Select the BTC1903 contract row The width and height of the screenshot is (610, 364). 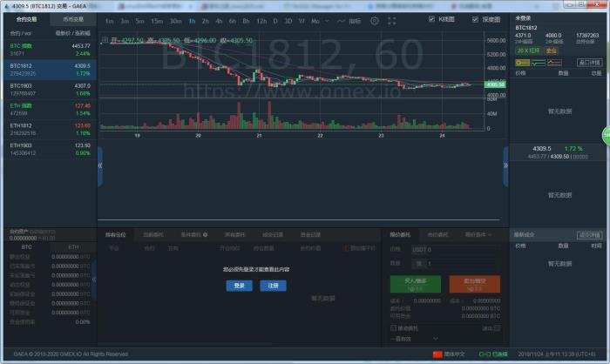click(x=50, y=90)
